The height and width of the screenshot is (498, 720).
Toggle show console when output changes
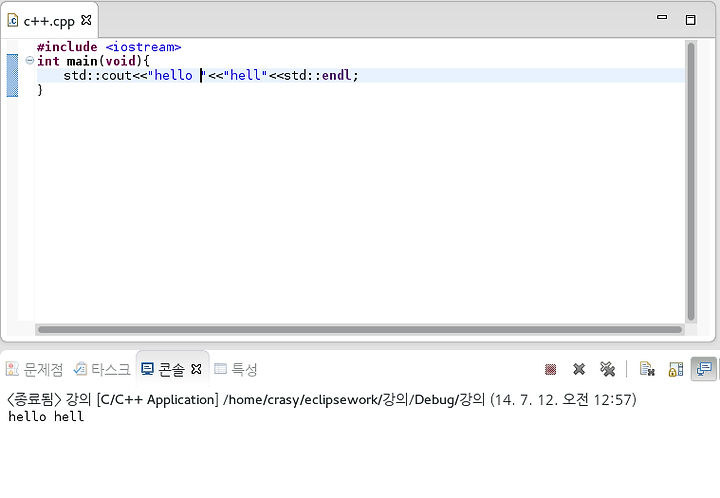[x=703, y=369]
